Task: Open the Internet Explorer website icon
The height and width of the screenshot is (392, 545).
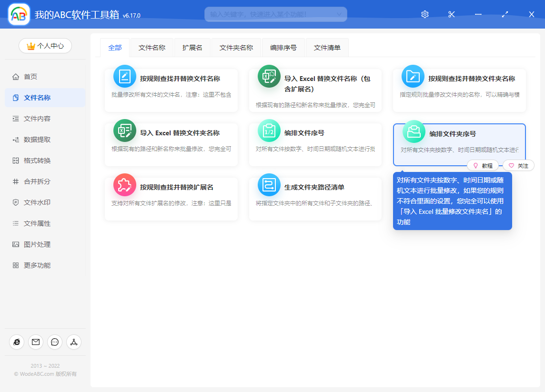Action: 17,342
